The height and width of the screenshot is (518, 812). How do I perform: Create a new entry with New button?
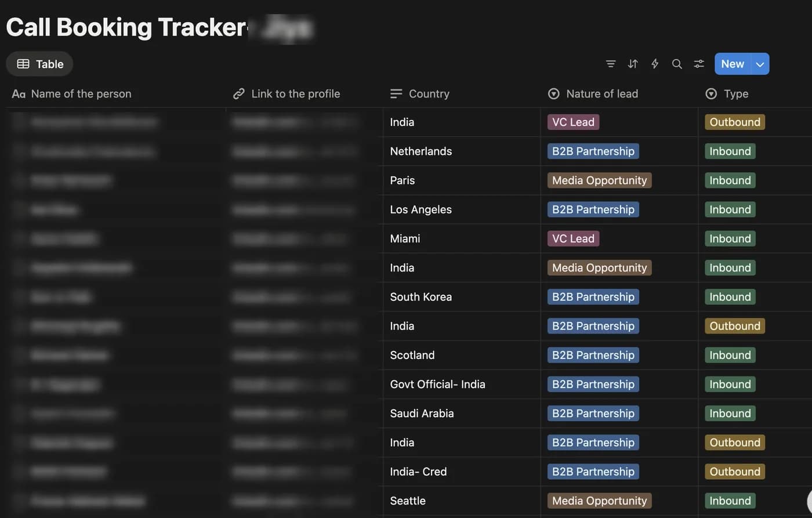click(733, 64)
